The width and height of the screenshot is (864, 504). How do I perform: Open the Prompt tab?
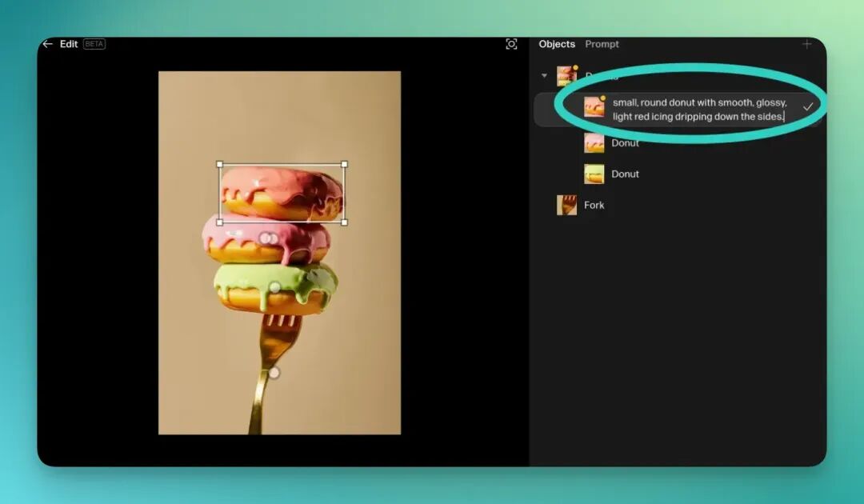pos(602,44)
